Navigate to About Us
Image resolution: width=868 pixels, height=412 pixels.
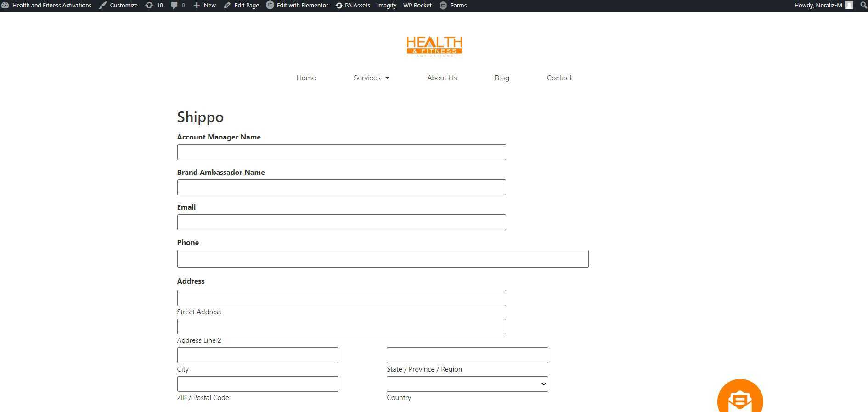tap(442, 78)
